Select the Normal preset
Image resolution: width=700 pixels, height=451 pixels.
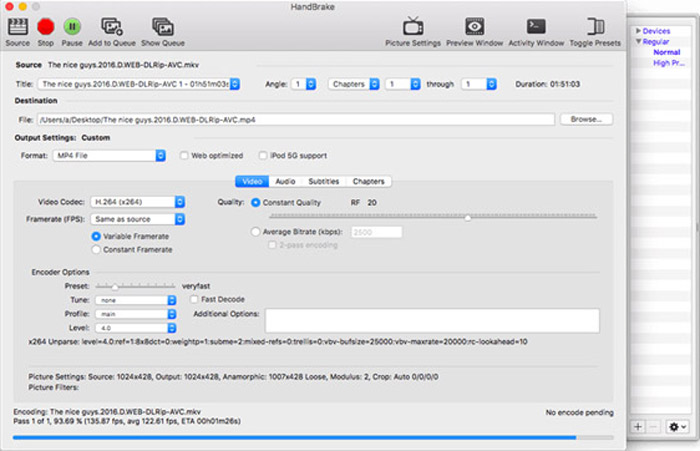pyautogui.click(x=667, y=52)
